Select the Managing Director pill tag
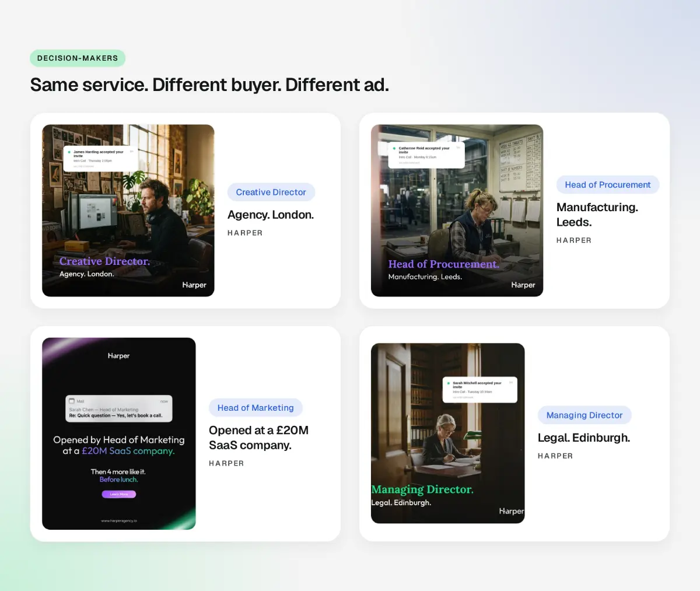 [584, 415]
